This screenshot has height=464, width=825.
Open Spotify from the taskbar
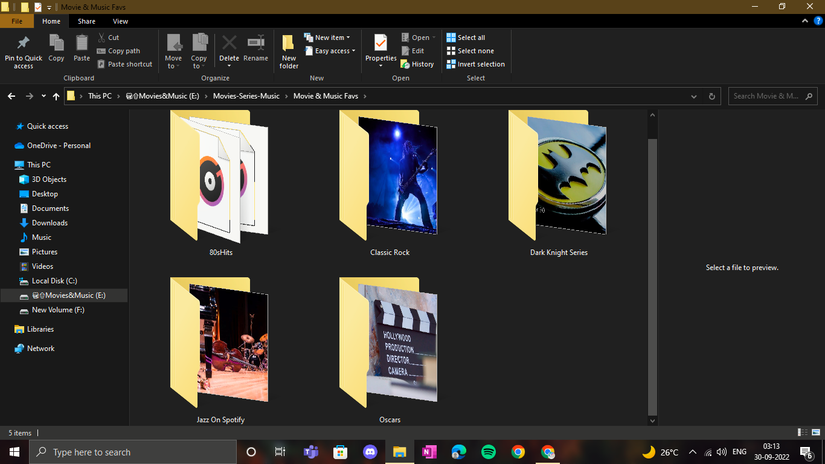click(488, 452)
